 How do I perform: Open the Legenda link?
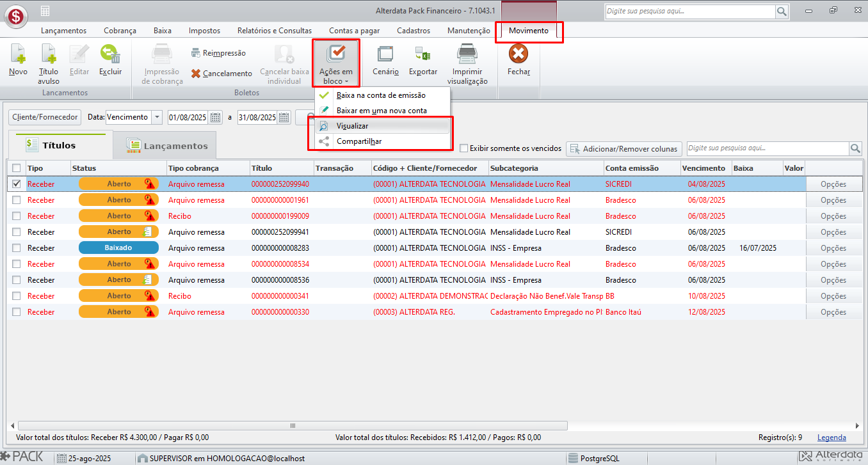[832, 437]
